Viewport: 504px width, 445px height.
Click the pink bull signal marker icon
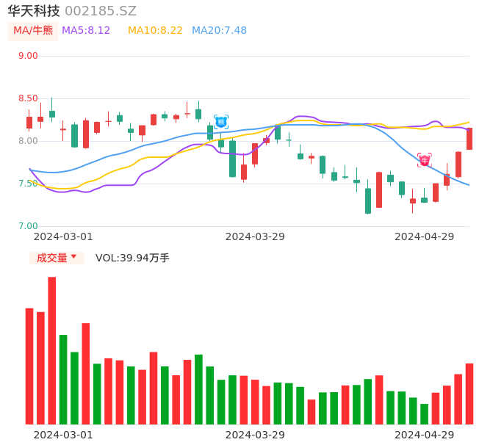[x=424, y=160]
